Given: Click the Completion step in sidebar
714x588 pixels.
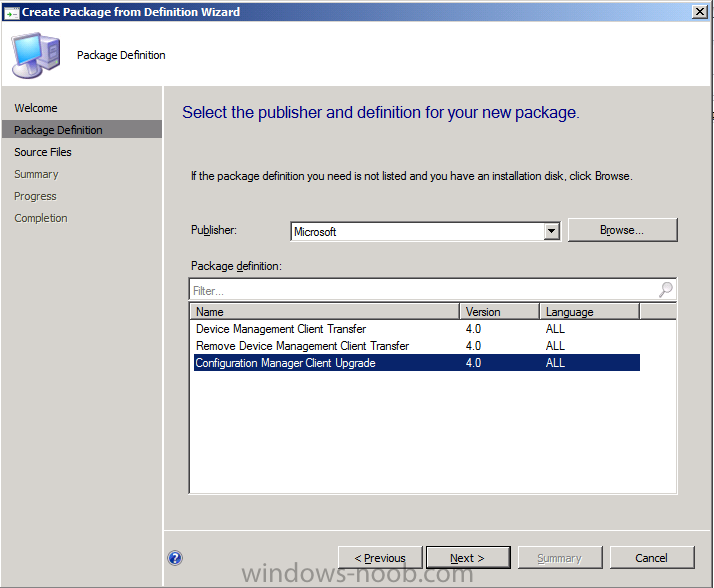Looking at the screenshot, I should [41, 218].
